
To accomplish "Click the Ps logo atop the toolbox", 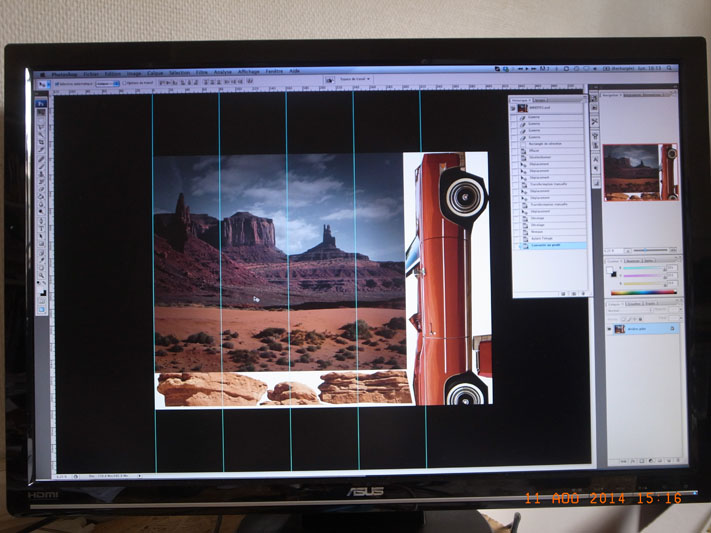I will (x=41, y=104).
